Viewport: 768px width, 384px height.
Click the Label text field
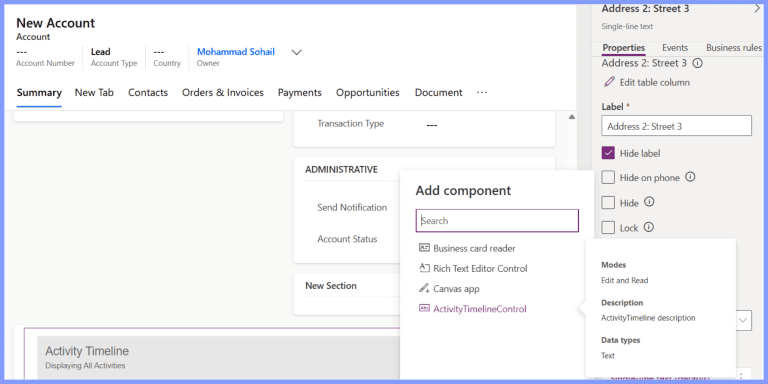(676, 126)
